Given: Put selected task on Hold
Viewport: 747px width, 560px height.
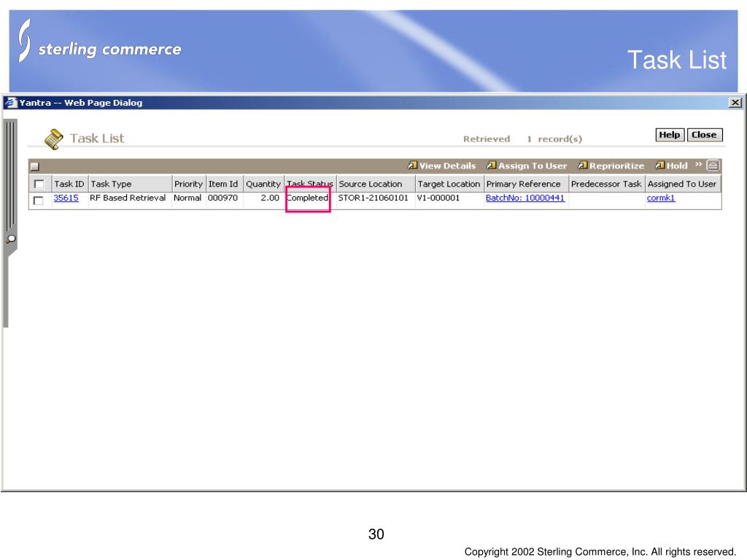Looking at the screenshot, I should pos(672,166).
